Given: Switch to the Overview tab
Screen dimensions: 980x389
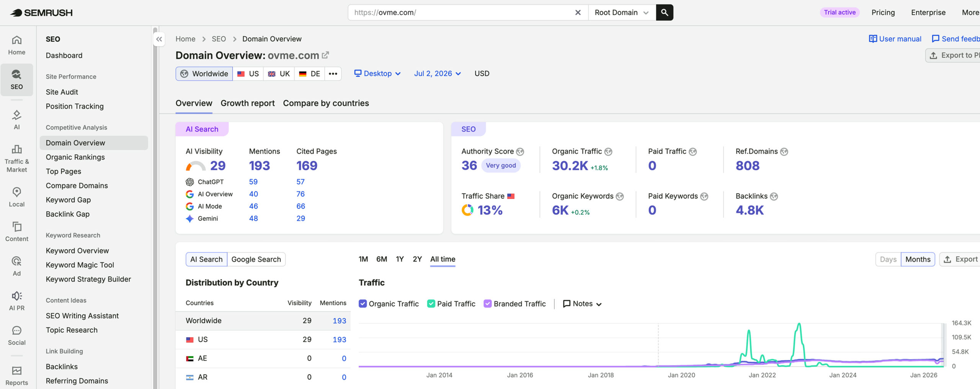Looking at the screenshot, I should point(194,103).
